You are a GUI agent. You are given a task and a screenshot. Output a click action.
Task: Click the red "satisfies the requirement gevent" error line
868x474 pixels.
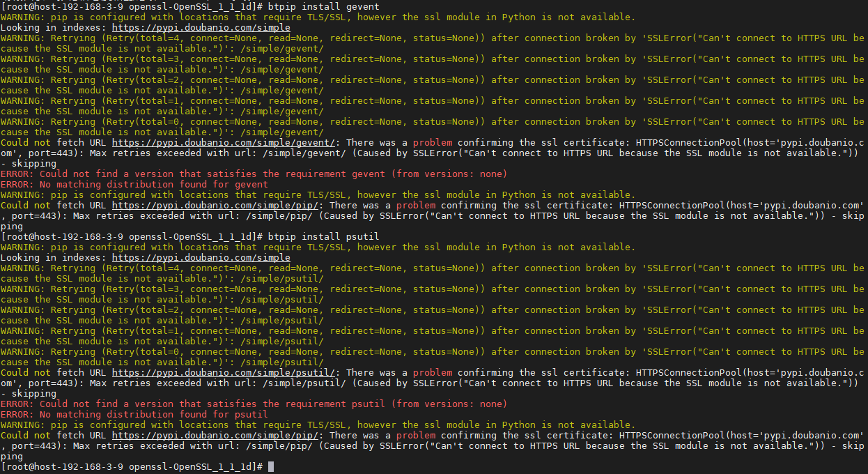254,174
